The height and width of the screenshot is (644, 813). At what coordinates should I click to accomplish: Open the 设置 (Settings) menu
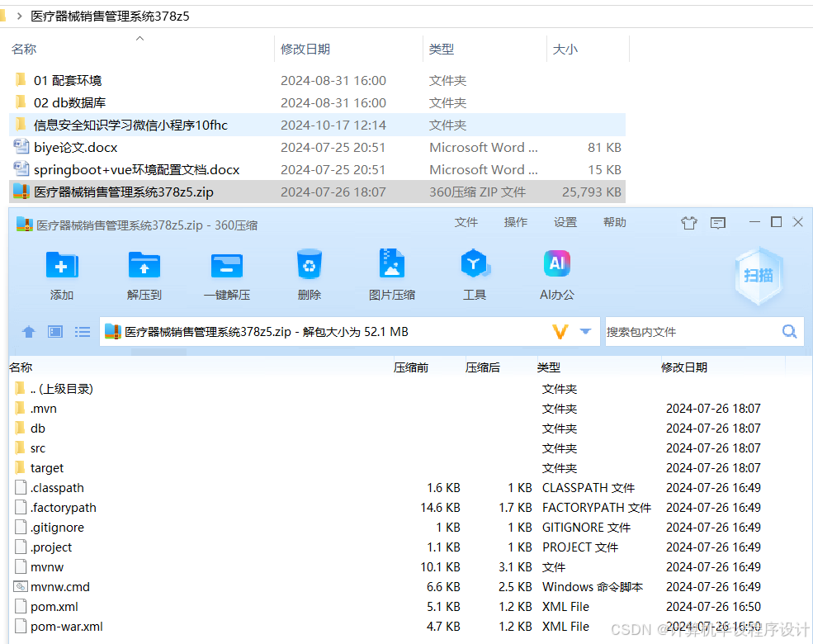tap(565, 221)
